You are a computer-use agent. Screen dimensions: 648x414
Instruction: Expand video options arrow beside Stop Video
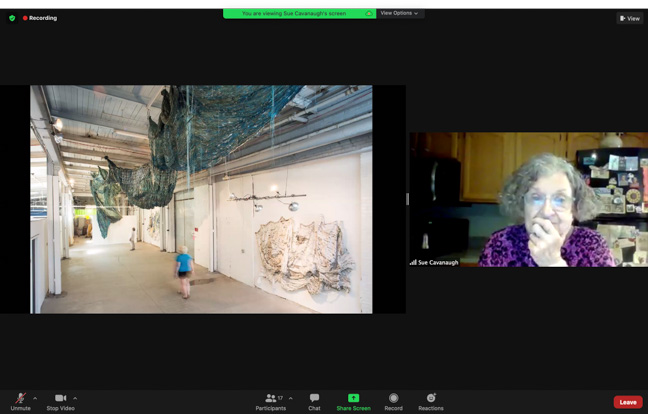click(x=75, y=398)
